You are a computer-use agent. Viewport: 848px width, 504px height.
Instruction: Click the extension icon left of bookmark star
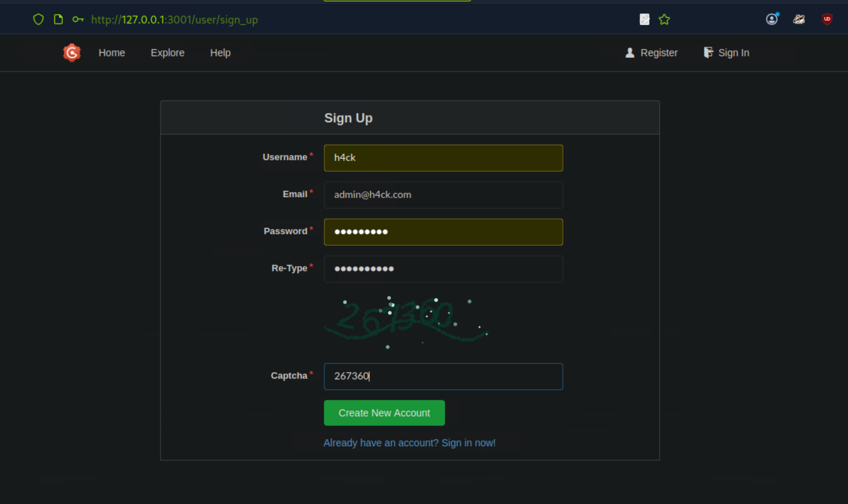click(x=644, y=19)
